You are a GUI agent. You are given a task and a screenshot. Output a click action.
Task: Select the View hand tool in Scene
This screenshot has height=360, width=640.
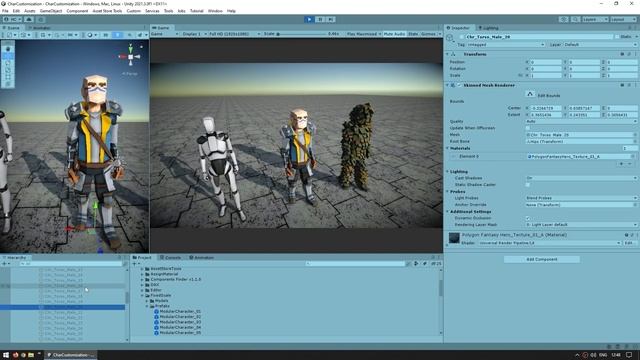8,49
